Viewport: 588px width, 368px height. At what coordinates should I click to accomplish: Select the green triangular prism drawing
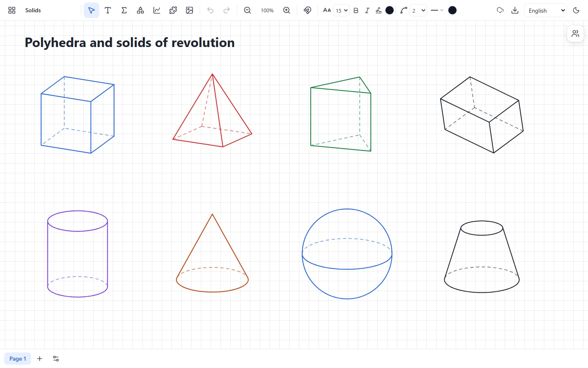(x=341, y=114)
